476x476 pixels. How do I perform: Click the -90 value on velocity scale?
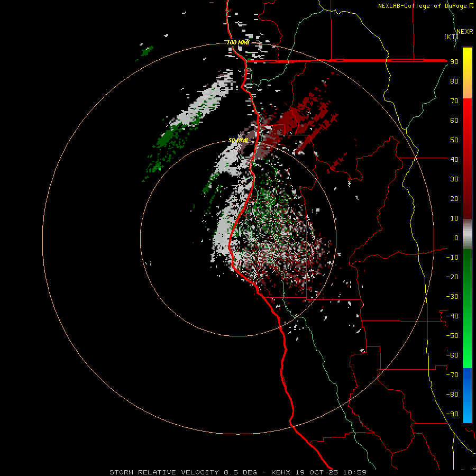click(x=452, y=414)
